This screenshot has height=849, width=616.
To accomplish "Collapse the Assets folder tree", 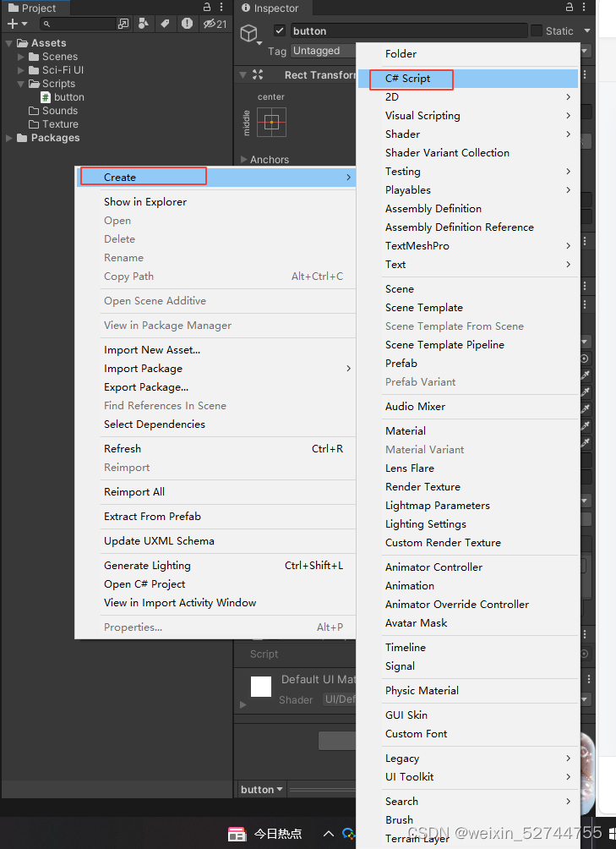I will tap(8, 42).
